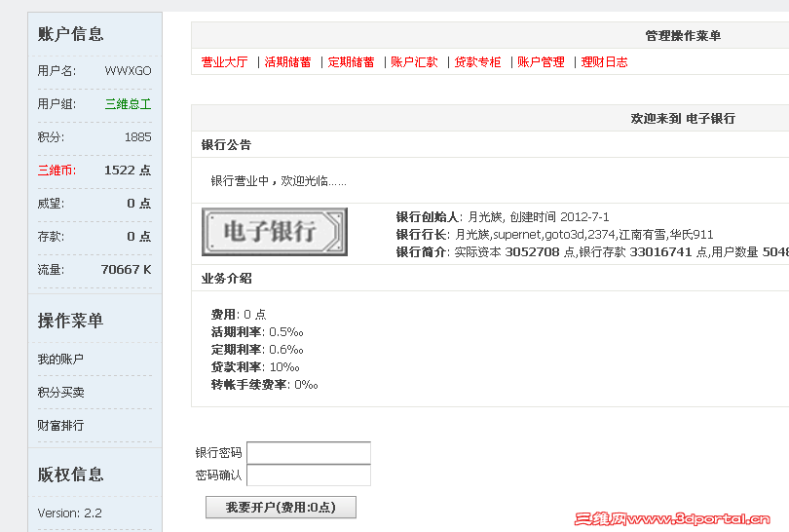Viewport: 789px width, 532px height.
Task: Click the 银行公告 heading
Action: point(226,145)
